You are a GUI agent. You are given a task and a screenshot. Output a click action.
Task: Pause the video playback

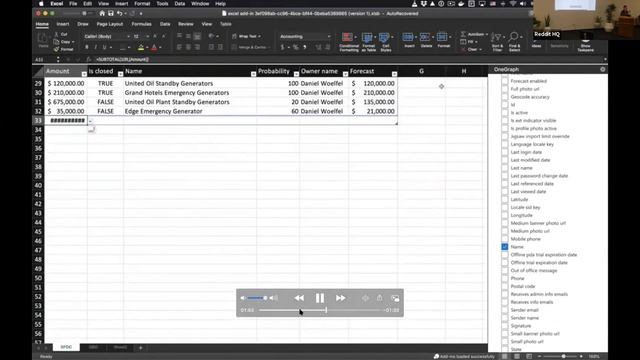(x=320, y=298)
